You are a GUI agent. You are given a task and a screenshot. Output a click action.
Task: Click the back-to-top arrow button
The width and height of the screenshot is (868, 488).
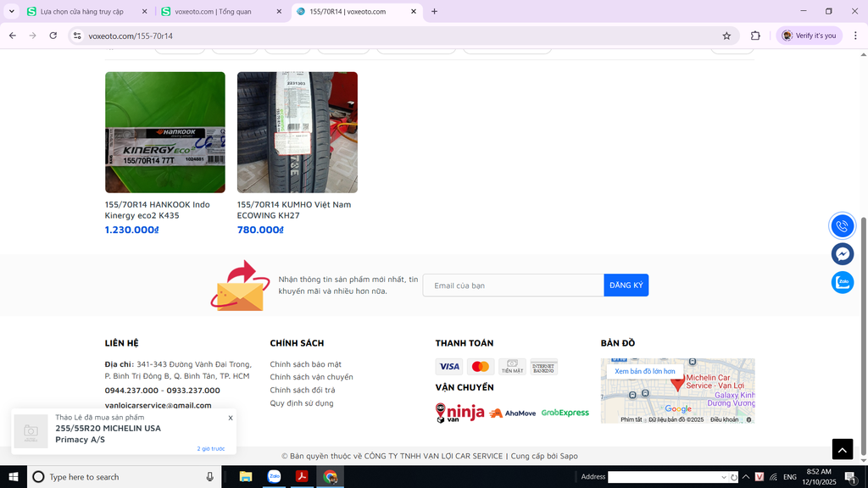coord(842,449)
